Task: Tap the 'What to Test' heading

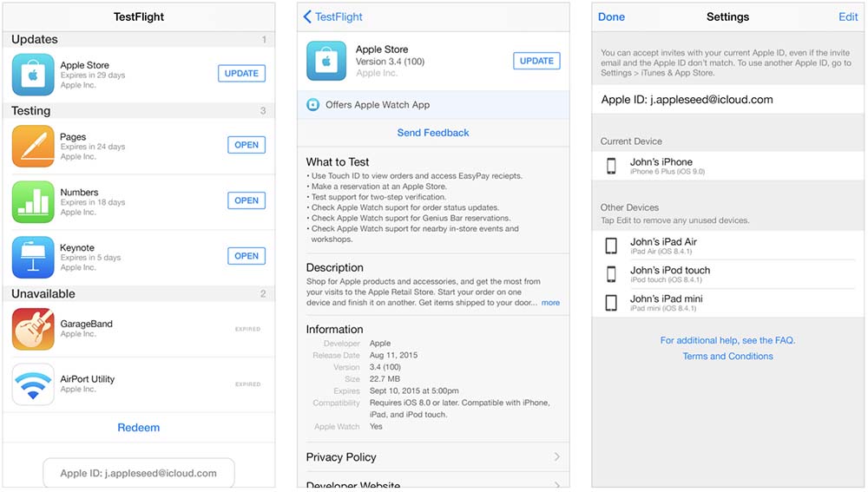Action: pos(337,162)
